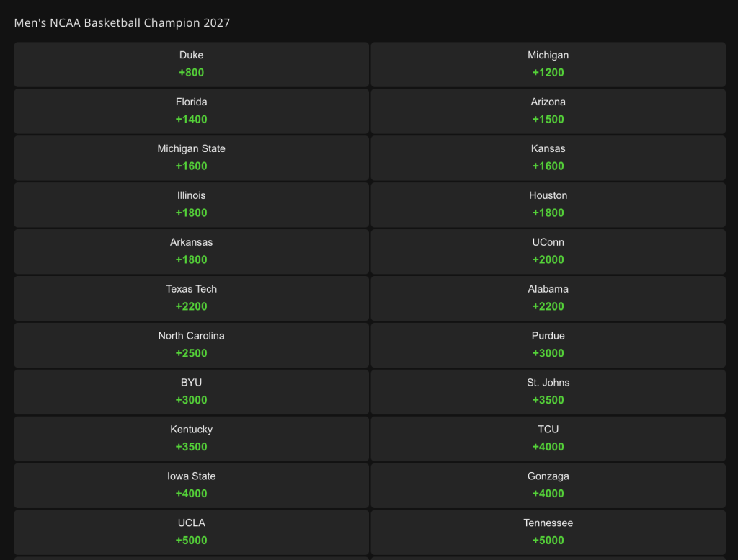Select Gonzaga +4000 odds
738x560 pixels.
click(548, 486)
